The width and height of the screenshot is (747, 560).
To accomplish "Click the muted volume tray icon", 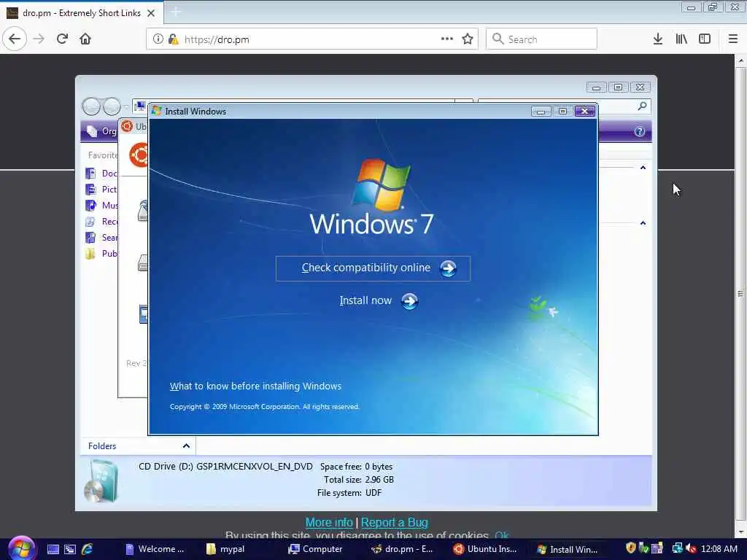I will coord(691,548).
